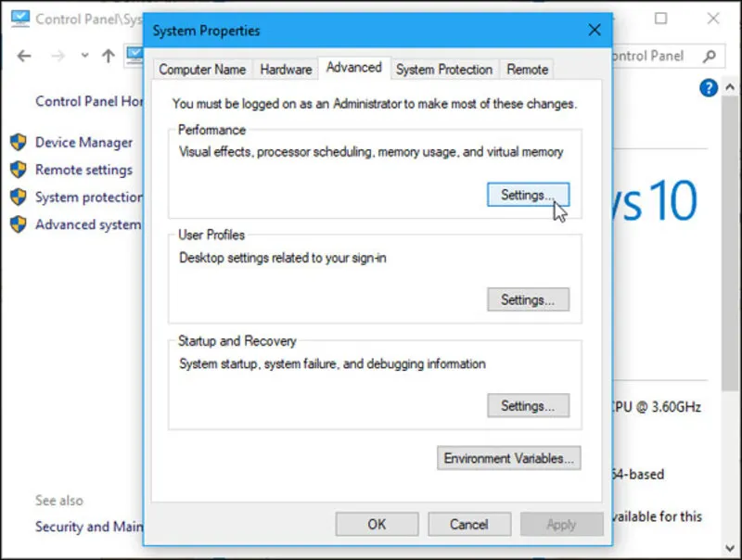Open Performance Settings
Image resolution: width=742 pixels, height=560 pixels.
point(528,195)
